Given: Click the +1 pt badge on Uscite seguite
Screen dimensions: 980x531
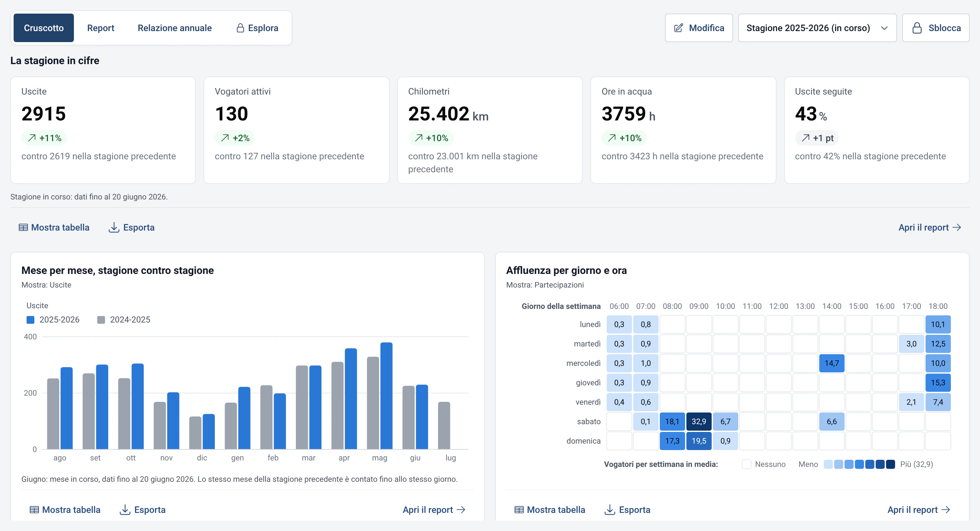Looking at the screenshot, I should [817, 138].
